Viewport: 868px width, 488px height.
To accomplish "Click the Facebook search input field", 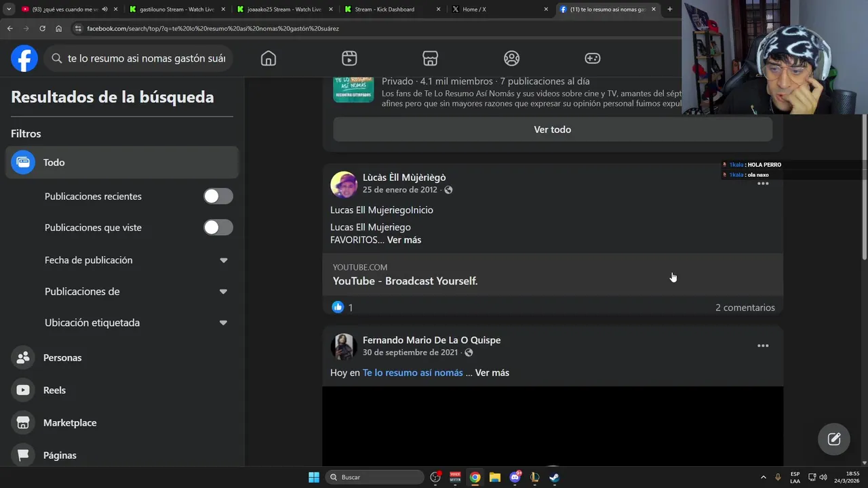I will click(x=139, y=58).
